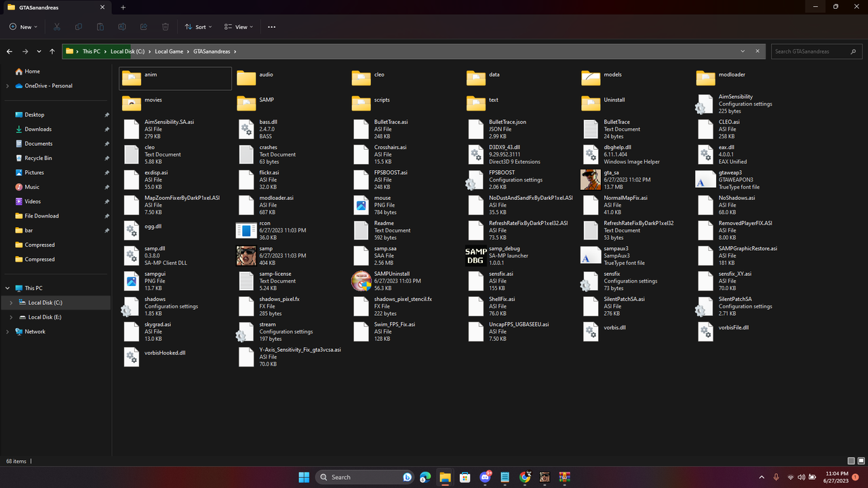Click the taskbar Search box
Screen dimensions: 868x488
coord(366,477)
